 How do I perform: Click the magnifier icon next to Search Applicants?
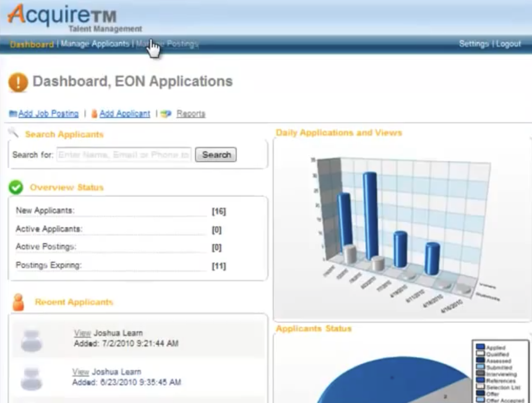click(x=14, y=132)
